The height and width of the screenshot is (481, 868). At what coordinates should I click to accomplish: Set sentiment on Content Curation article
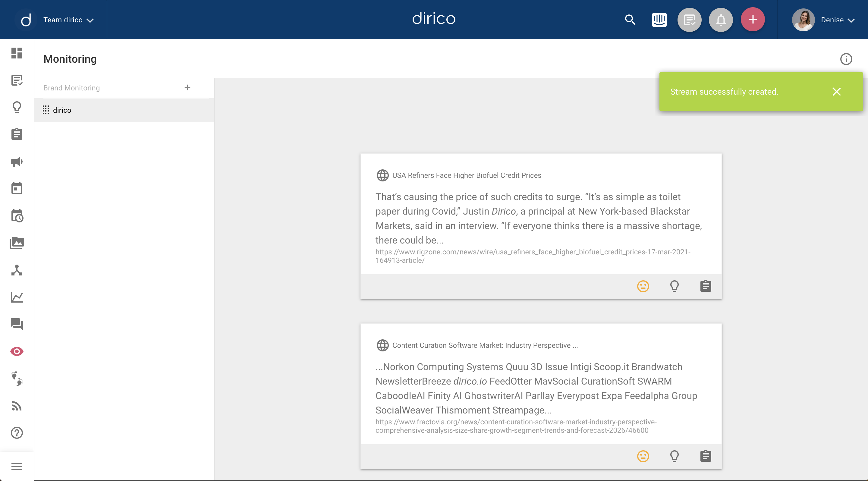(x=643, y=456)
